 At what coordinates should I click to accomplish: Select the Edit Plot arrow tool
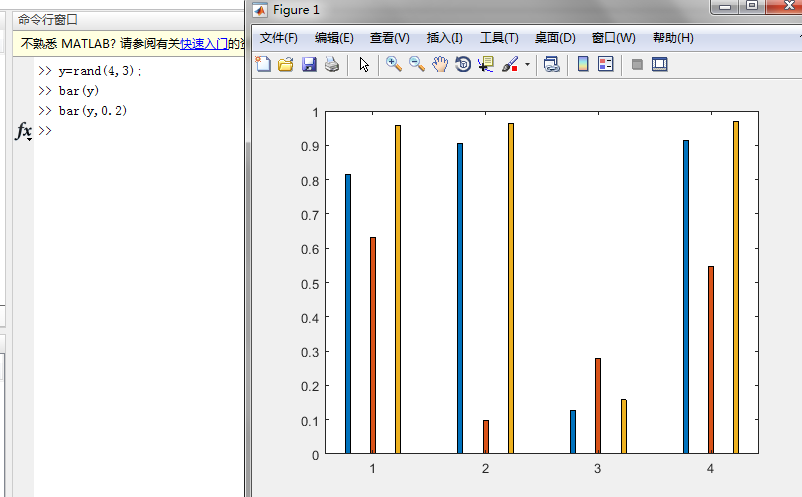coord(364,64)
